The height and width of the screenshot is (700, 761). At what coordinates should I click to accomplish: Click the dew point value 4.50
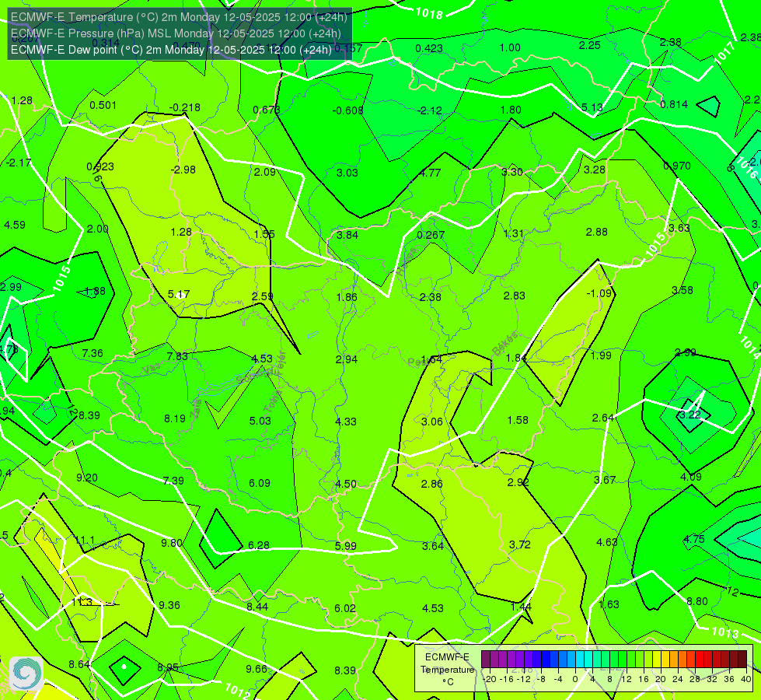[346, 484]
